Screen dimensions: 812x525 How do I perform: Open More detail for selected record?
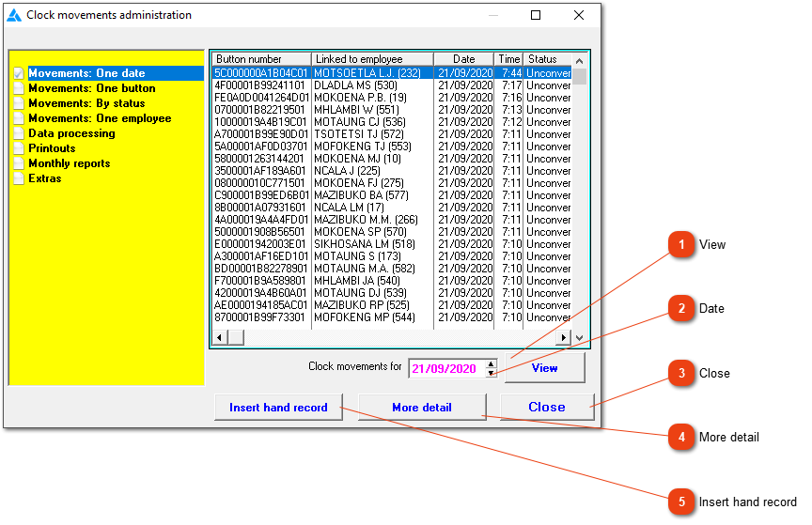[x=422, y=408]
